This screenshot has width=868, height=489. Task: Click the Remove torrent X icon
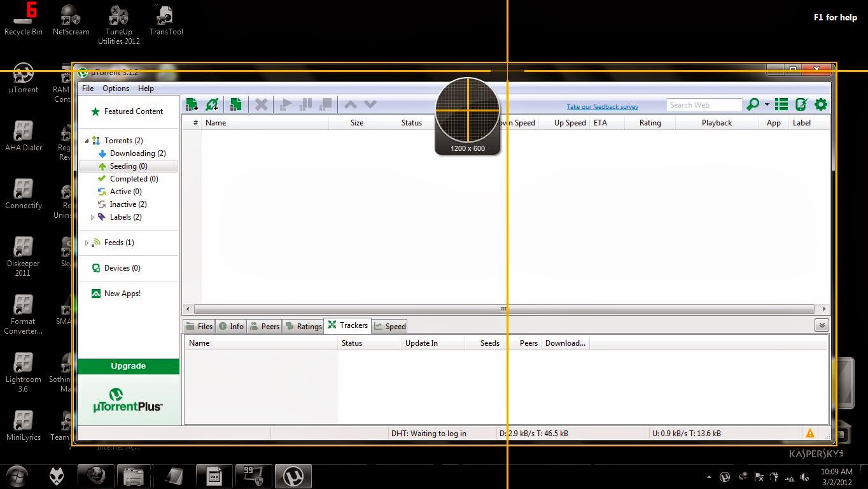coord(261,104)
